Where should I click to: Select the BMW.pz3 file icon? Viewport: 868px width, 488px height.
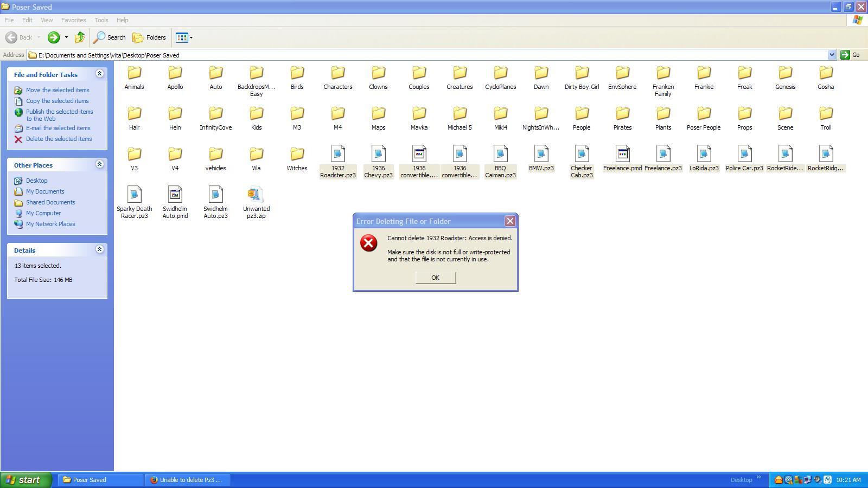point(541,154)
